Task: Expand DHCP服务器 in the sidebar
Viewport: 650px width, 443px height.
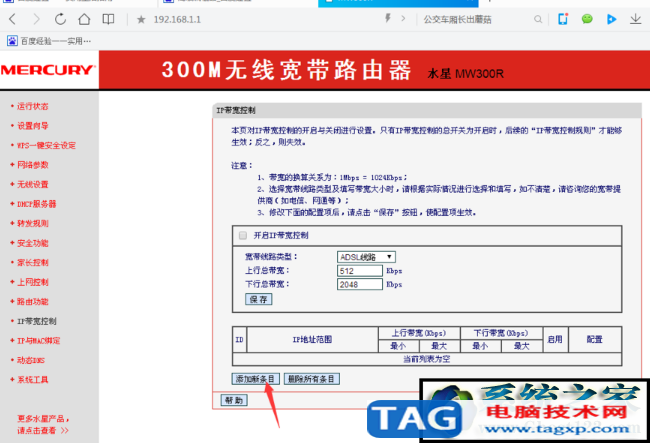Action: (36, 204)
